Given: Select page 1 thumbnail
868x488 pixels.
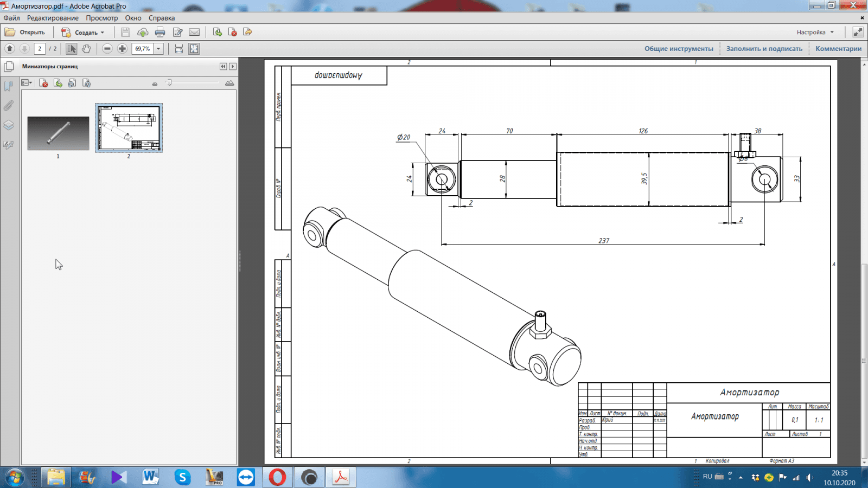Looking at the screenshot, I should pos(58,133).
